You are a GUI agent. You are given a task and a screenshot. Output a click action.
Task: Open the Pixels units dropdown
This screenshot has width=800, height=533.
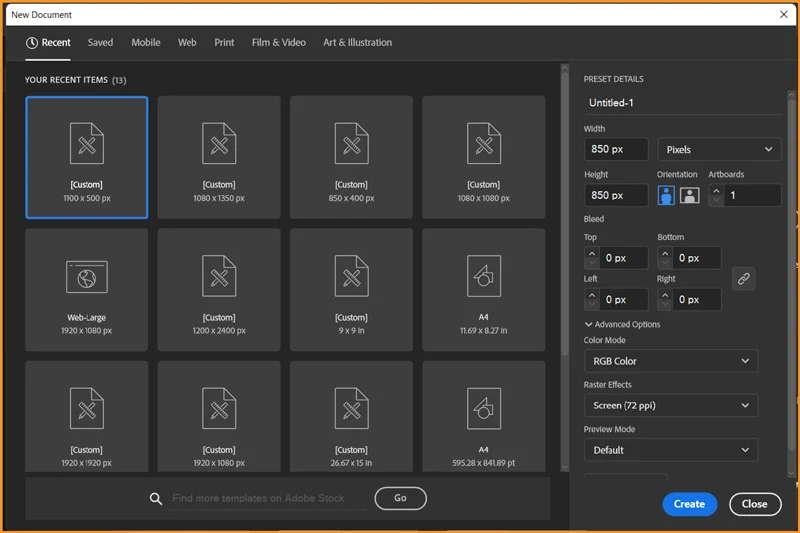coord(719,150)
